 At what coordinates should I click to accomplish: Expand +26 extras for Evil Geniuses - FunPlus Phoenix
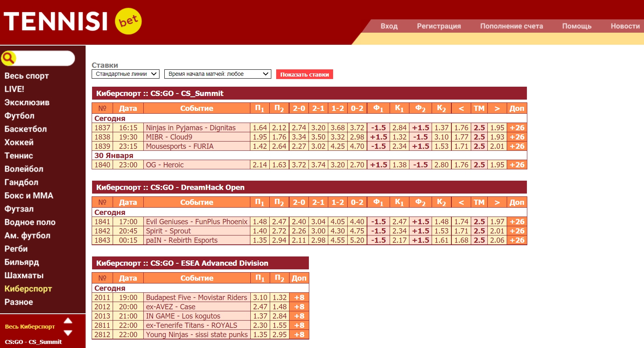517,222
